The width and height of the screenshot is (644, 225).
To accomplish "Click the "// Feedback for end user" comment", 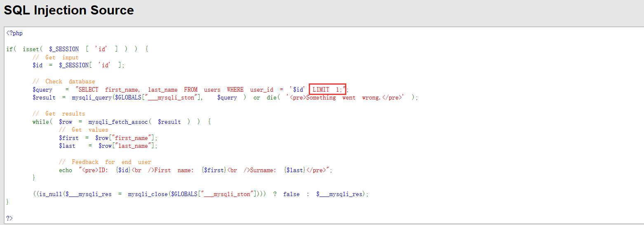I will click(x=105, y=162).
